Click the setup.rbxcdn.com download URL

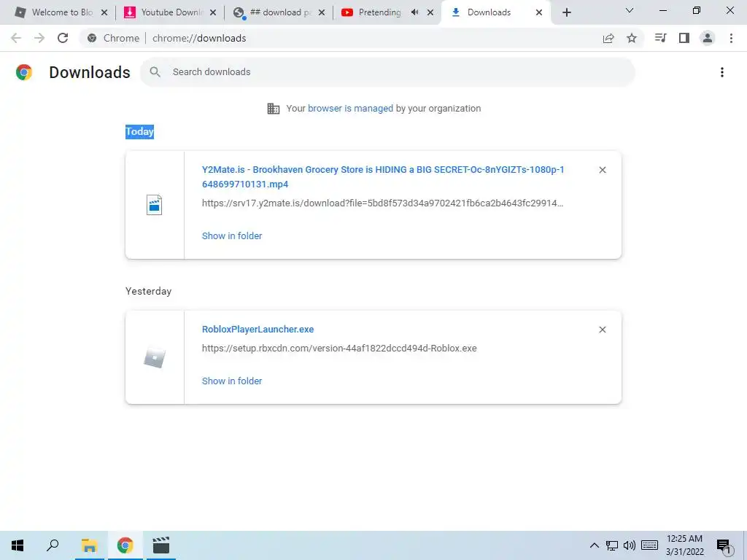(339, 349)
